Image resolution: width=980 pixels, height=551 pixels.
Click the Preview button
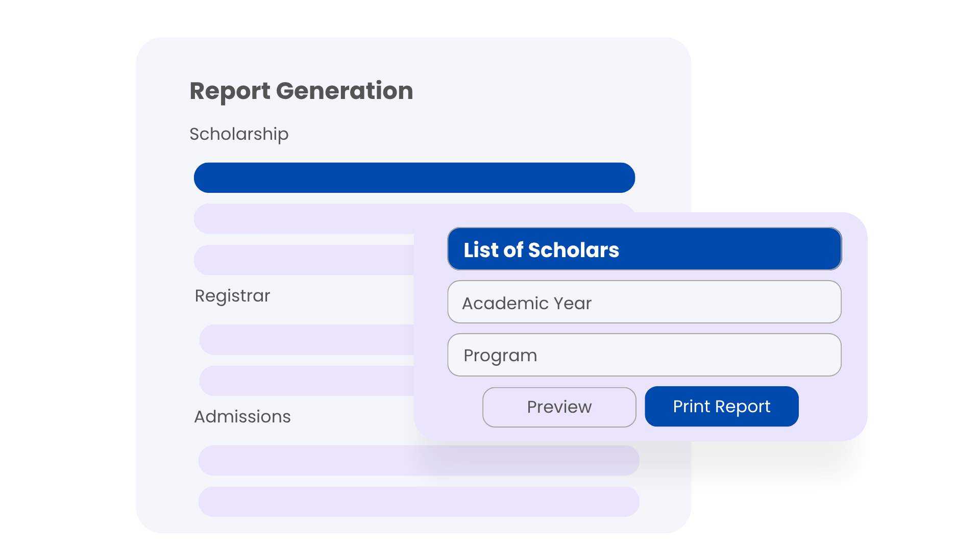tap(559, 407)
